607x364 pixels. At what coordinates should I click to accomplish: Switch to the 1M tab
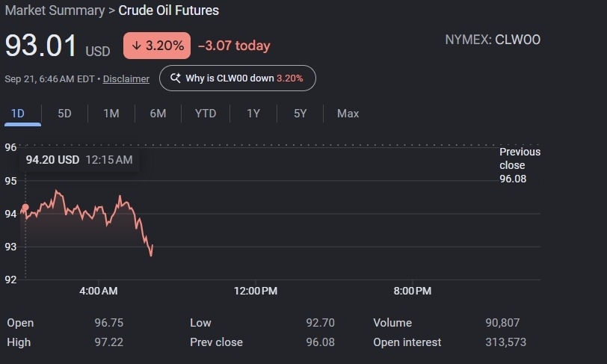111,114
